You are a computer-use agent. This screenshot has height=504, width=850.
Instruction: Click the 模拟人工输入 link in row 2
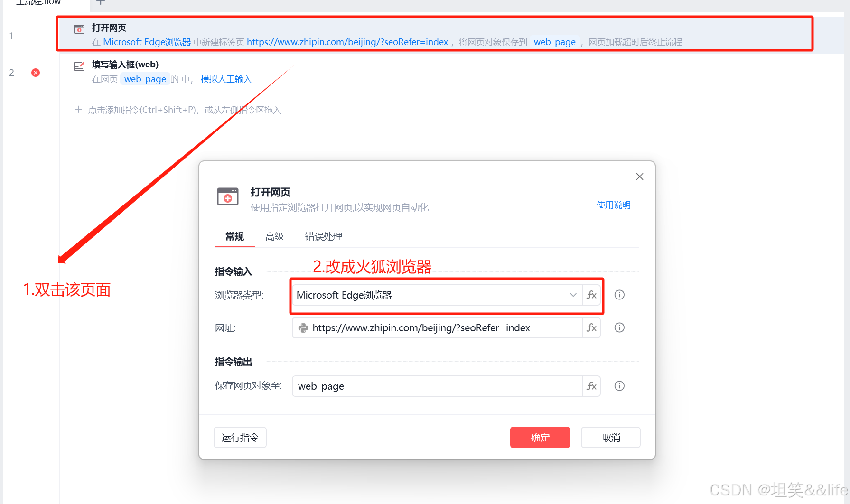click(226, 79)
